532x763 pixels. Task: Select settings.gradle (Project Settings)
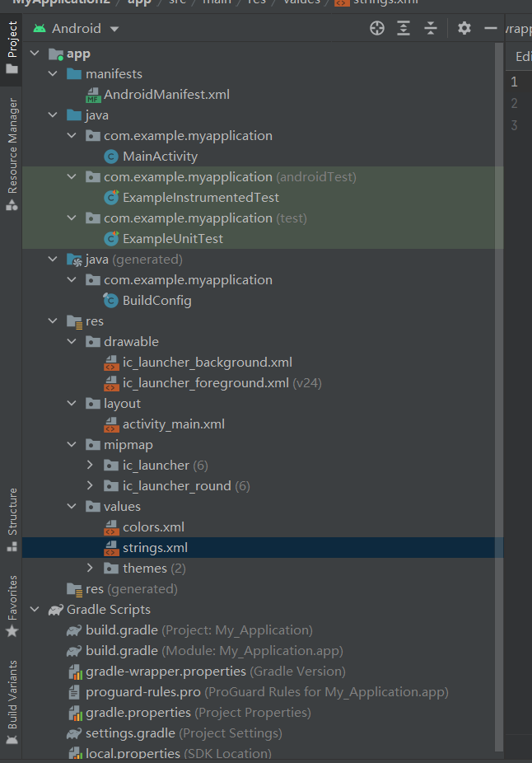[184, 733]
